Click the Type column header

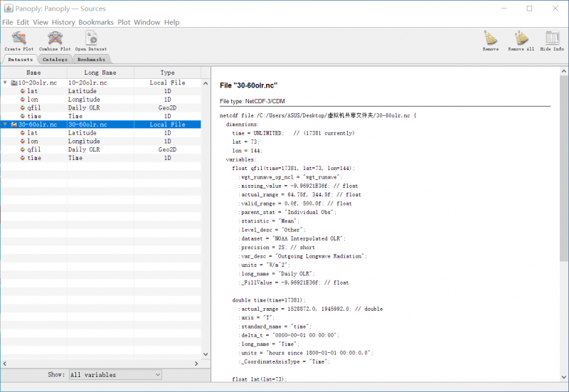[x=167, y=73]
